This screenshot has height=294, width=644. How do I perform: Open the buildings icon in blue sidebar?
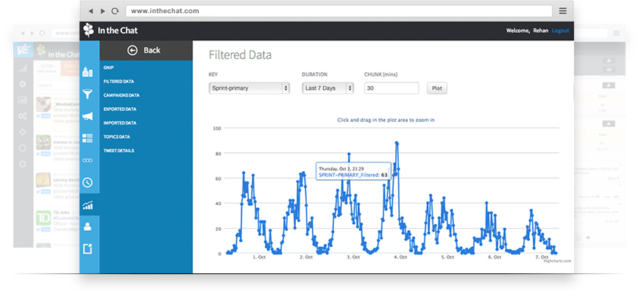pyautogui.click(x=88, y=71)
